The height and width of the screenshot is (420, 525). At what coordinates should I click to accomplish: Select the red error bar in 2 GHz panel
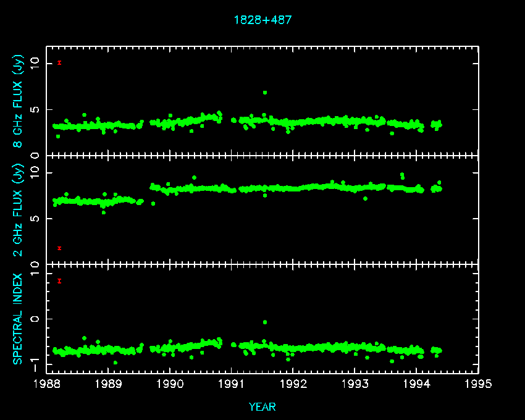pyautogui.click(x=59, y=248)
